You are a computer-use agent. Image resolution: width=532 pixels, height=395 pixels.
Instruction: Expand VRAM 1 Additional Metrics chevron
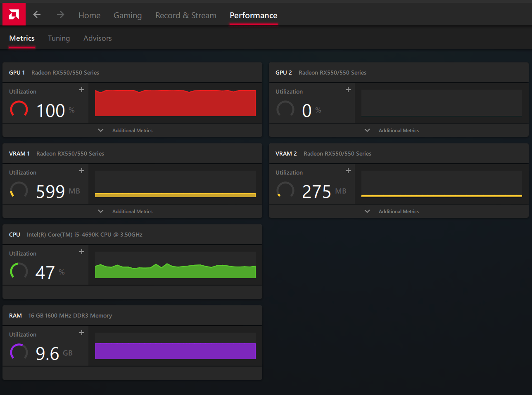(101, 211)
